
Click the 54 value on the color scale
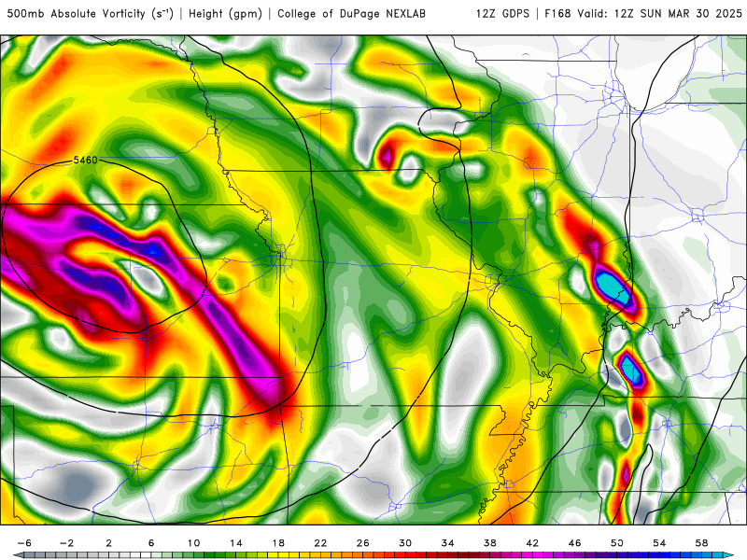[660, 543]
